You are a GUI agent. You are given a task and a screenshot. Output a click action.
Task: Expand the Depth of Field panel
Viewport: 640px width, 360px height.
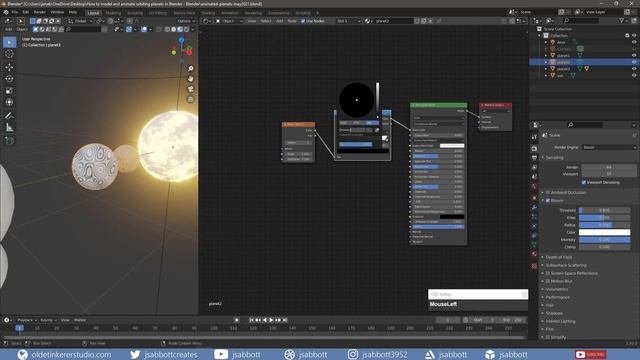(x=559, y=258)
